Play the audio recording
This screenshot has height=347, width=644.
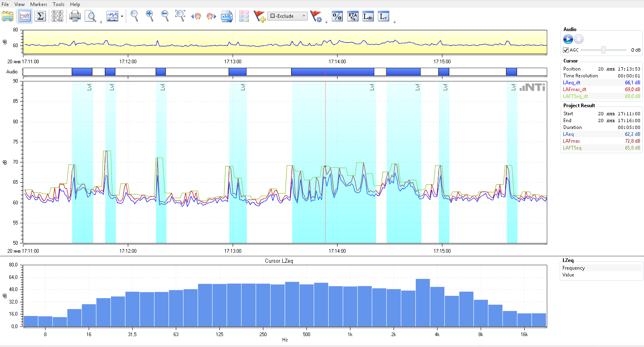(568, 39)
